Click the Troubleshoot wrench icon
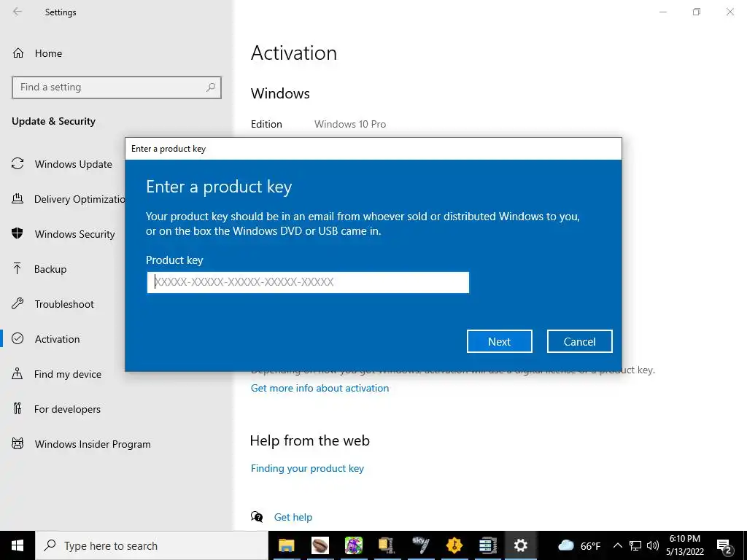The image size is (747, 560). [x=18, y=303]
